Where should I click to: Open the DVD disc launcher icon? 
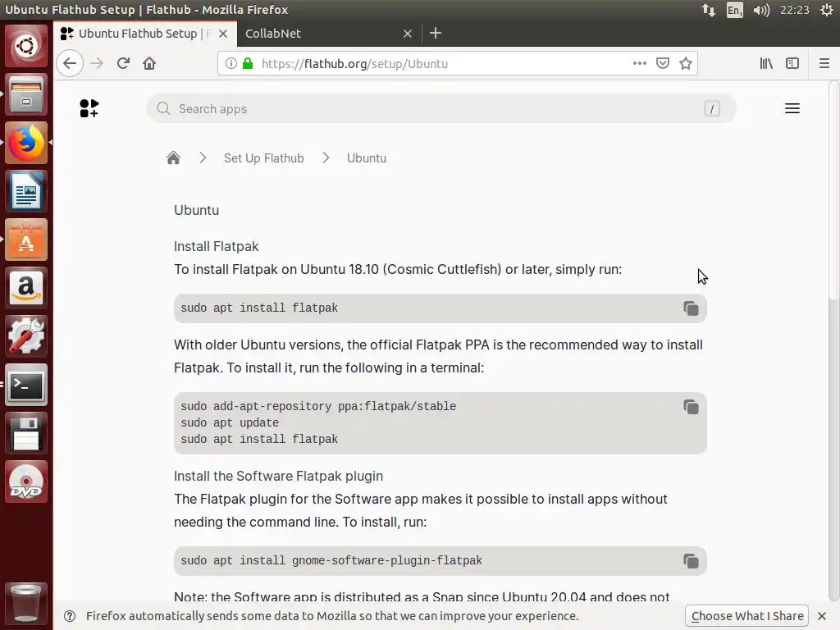25,481
